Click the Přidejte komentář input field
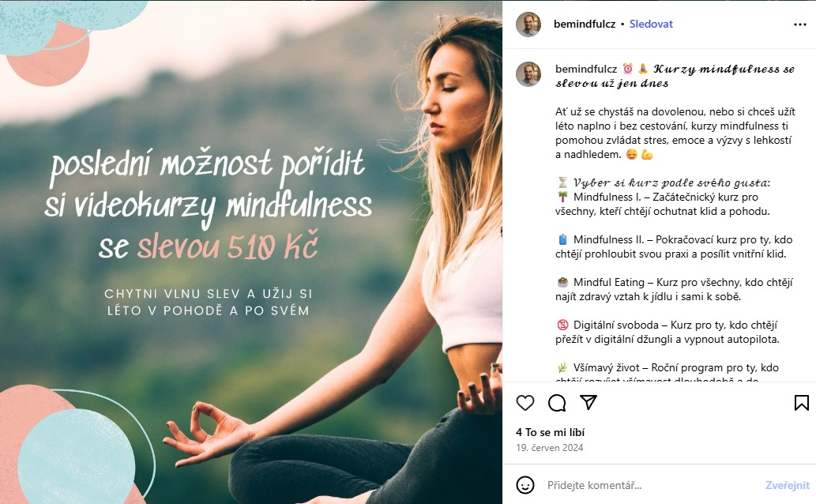The height and width of the screenshot is (504, 816). point(651,485)
